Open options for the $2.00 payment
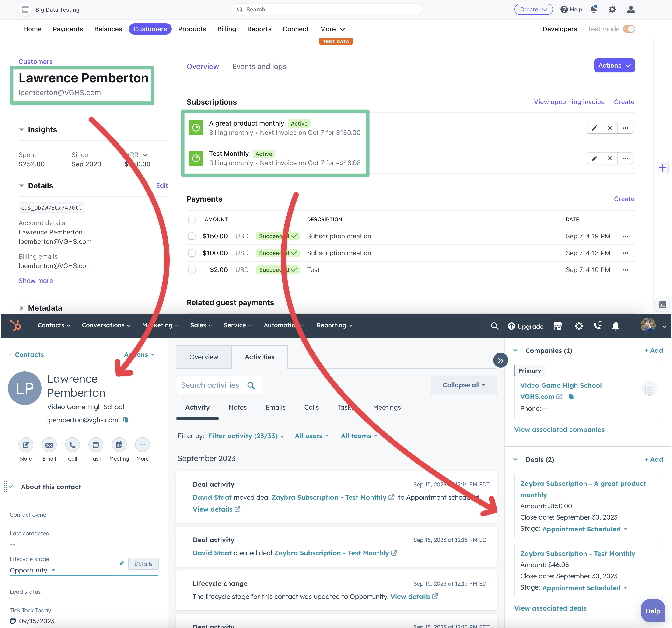The width and height of the screenshot is (672, 628). [x=625, y=270]
